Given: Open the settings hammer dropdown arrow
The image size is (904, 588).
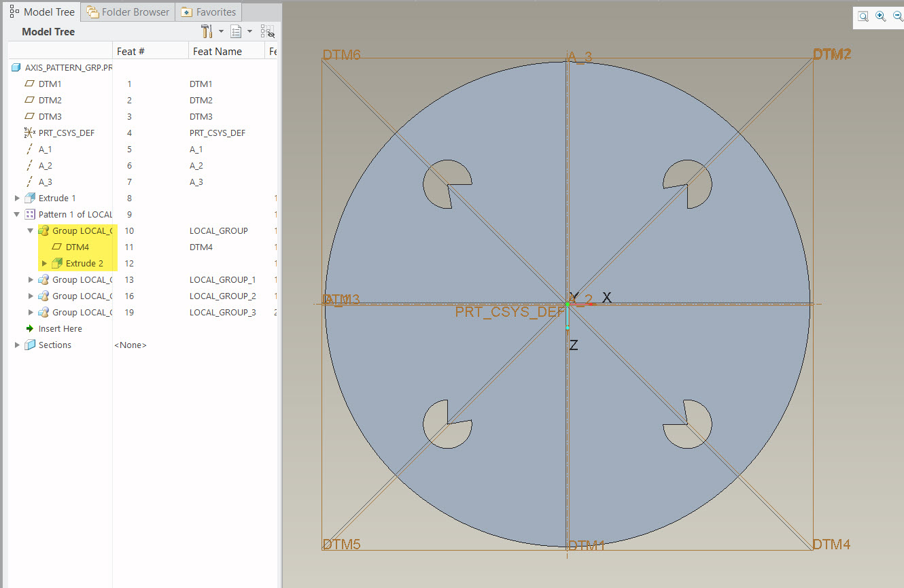Looking at the screenshot, I should tap(221, 31).
